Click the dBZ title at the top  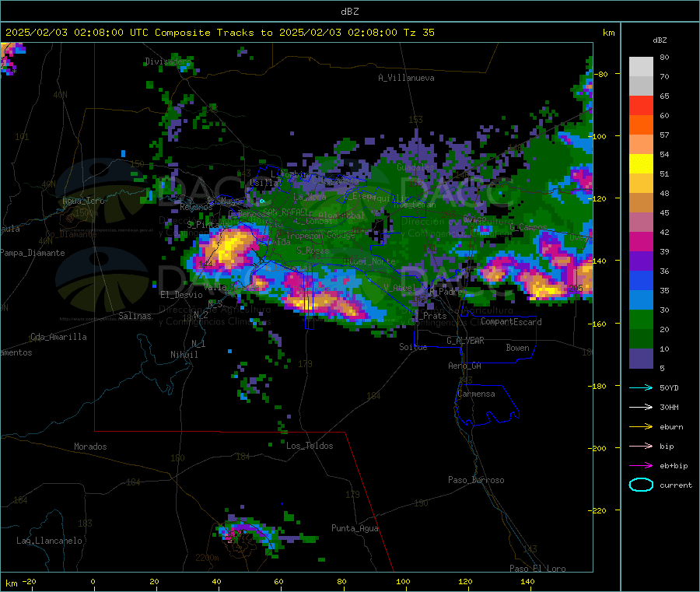(349, 11)
